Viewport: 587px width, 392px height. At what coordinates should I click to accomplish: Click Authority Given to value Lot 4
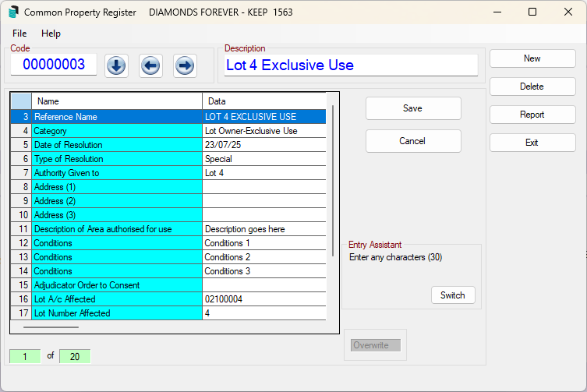264,173
